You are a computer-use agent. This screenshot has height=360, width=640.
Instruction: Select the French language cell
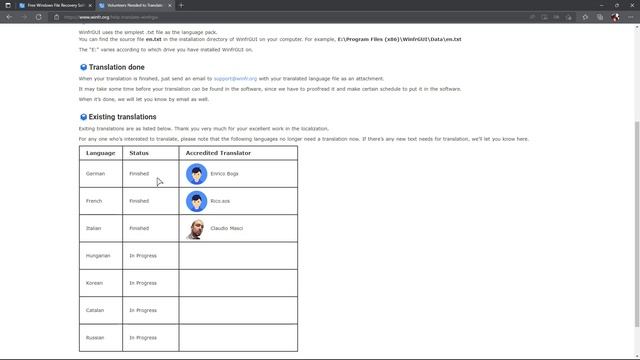(101, 201)
